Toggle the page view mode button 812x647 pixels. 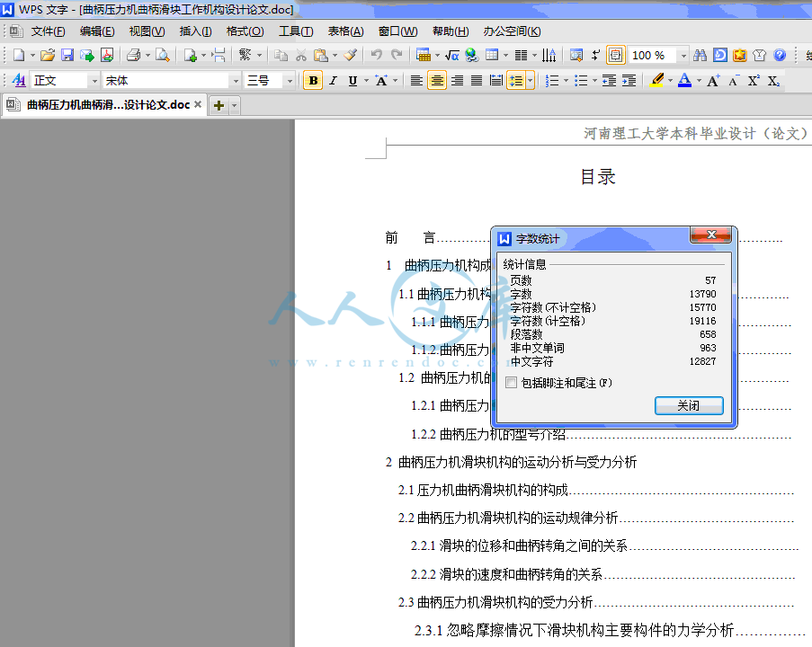pyautogui.click(x=616, y=55)
